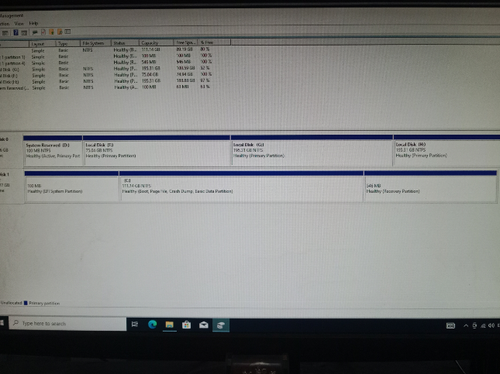
Task: Click the second orange folder toolbar icon
Action: point(60,32)
